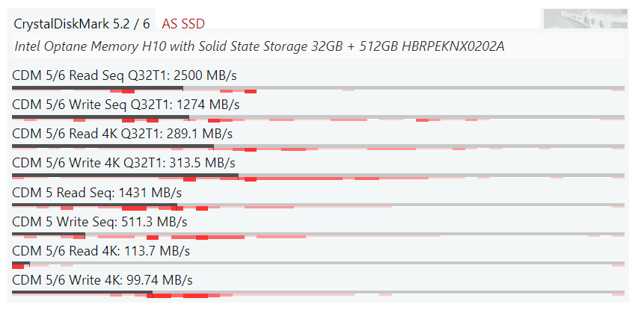Select the CDM 5/6 Read Seq Q32T1 label
The width and height of the screenshot is (644, 313).
(124, 76)
